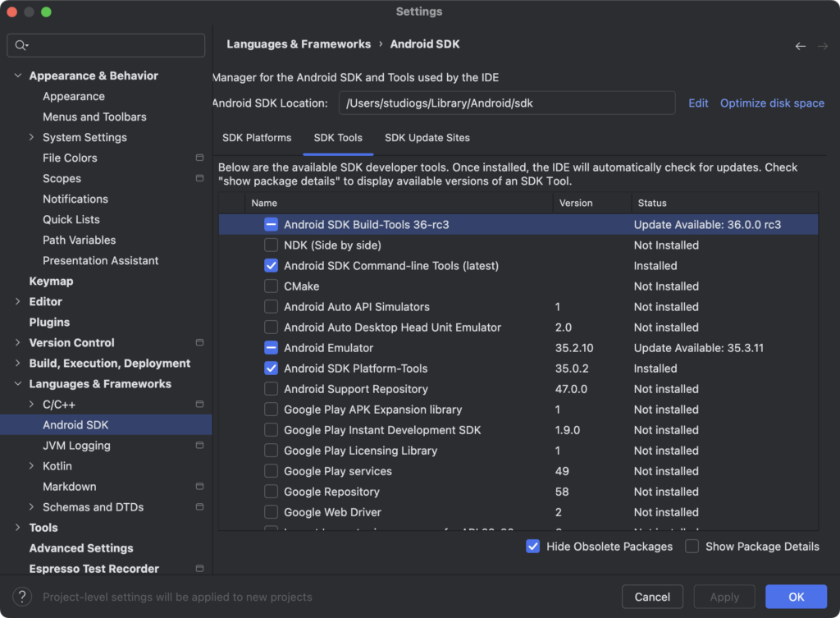Select Android SDK in settings tree
840x618 pixels.
click(x=106, y=425)
